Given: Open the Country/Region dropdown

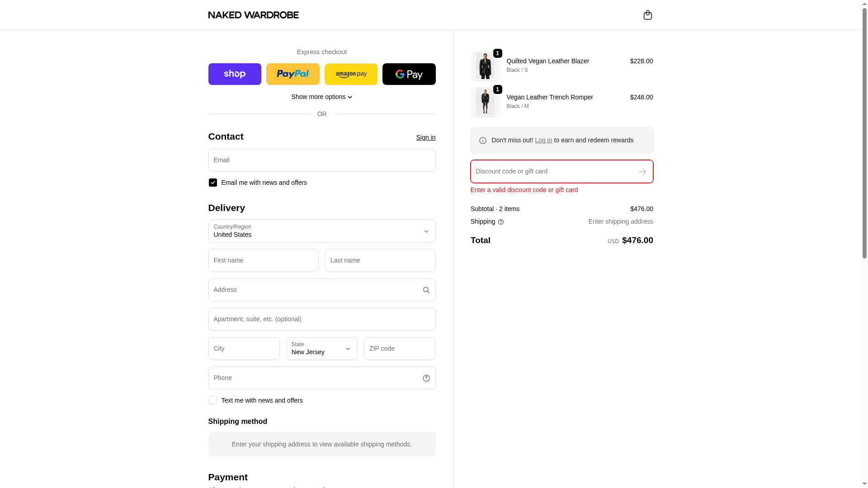Looking at the screenshot, I should pos(321,231).
